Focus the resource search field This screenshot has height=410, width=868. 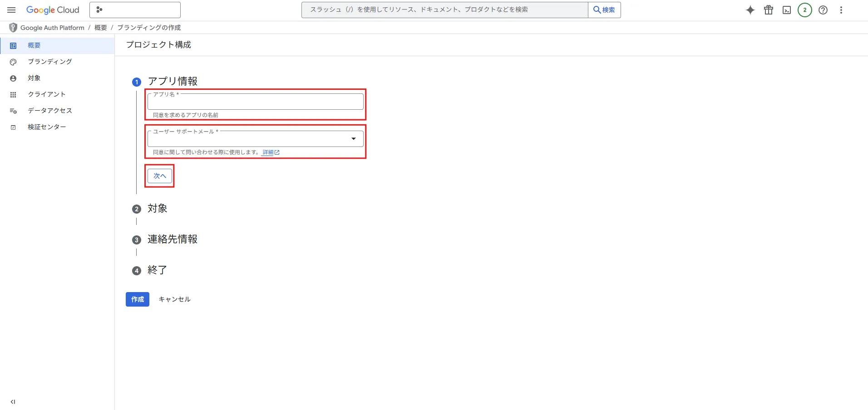444,10
